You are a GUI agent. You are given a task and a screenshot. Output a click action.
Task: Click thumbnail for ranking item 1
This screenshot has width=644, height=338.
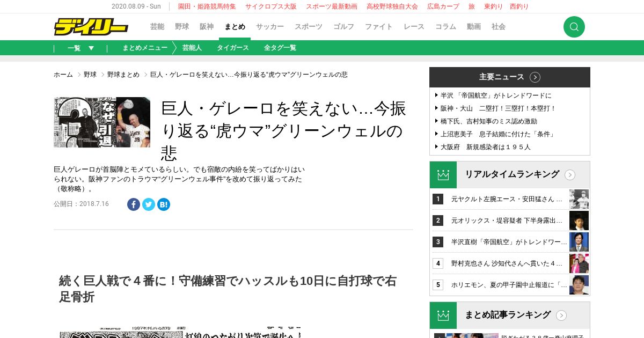[x=579, y=199]
